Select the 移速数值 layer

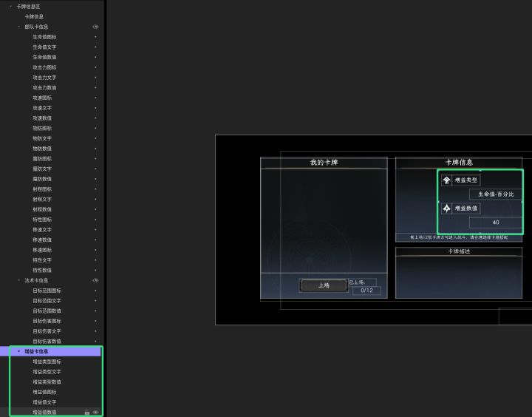(x=42, y=240)
